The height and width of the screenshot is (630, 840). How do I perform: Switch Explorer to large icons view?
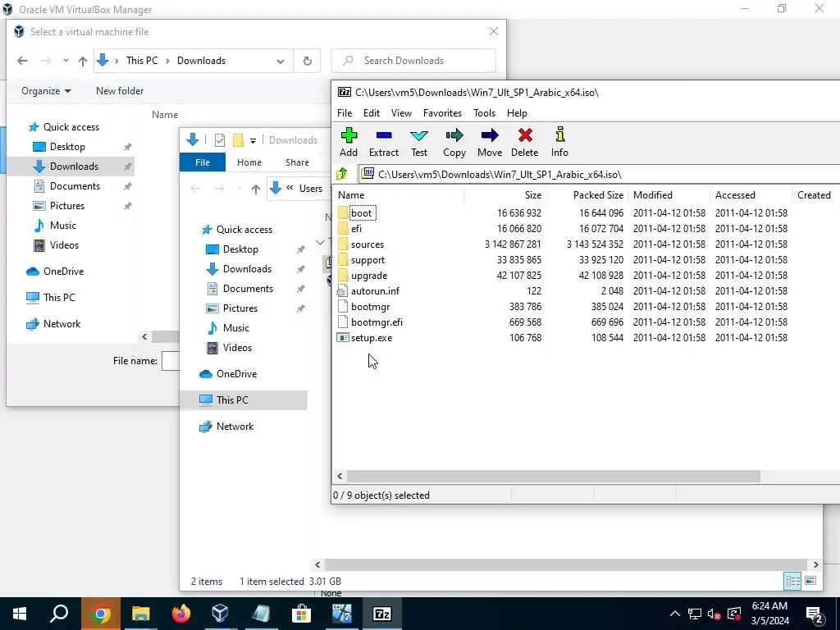click(x=810, y=581)
